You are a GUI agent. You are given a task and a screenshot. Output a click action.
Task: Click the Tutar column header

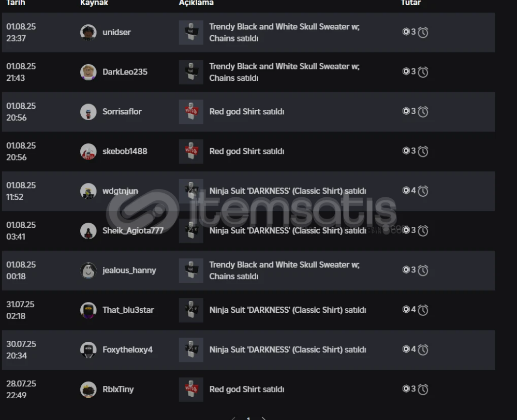pos(411,3)
